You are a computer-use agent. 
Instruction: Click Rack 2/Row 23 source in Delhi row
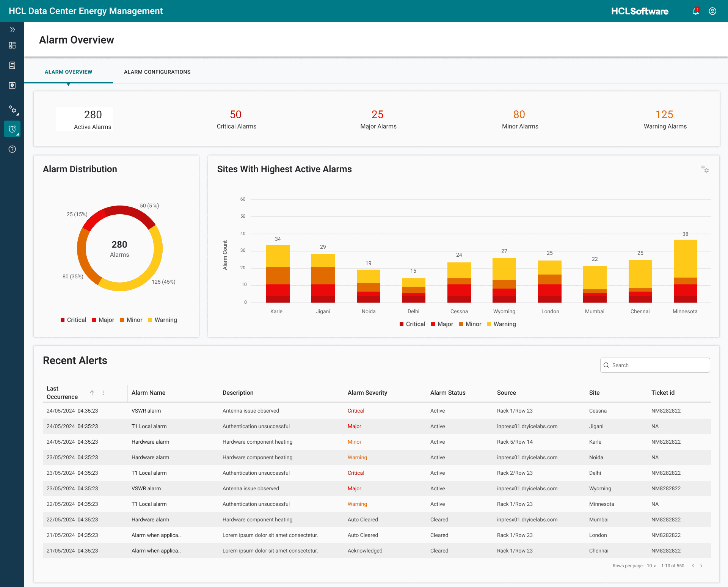click(x=515, y=473)
